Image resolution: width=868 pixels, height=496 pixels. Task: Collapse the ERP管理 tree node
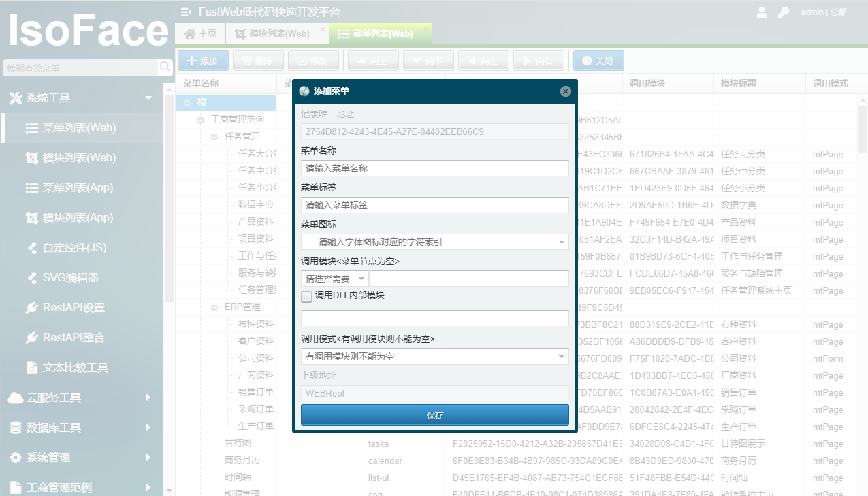[x=214, y=307]
